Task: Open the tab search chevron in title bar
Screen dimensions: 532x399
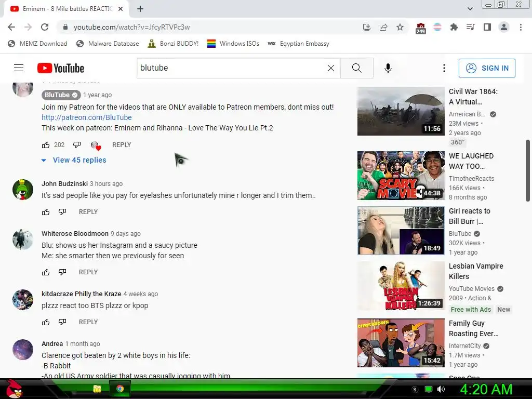Action: 470,9
